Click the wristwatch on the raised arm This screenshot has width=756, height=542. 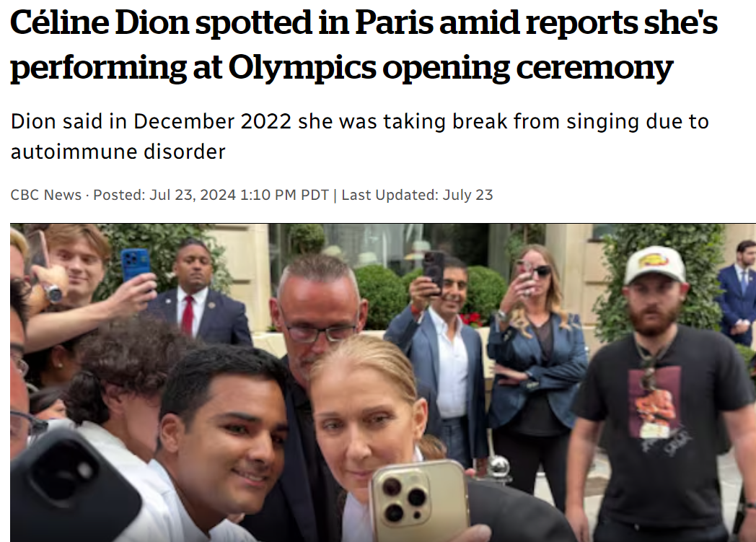point(52,293)
